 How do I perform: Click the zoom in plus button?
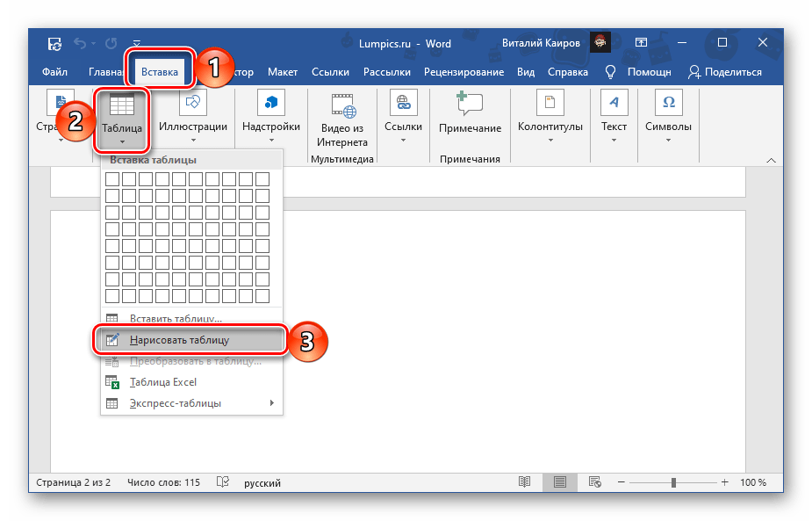coord(724,482)
